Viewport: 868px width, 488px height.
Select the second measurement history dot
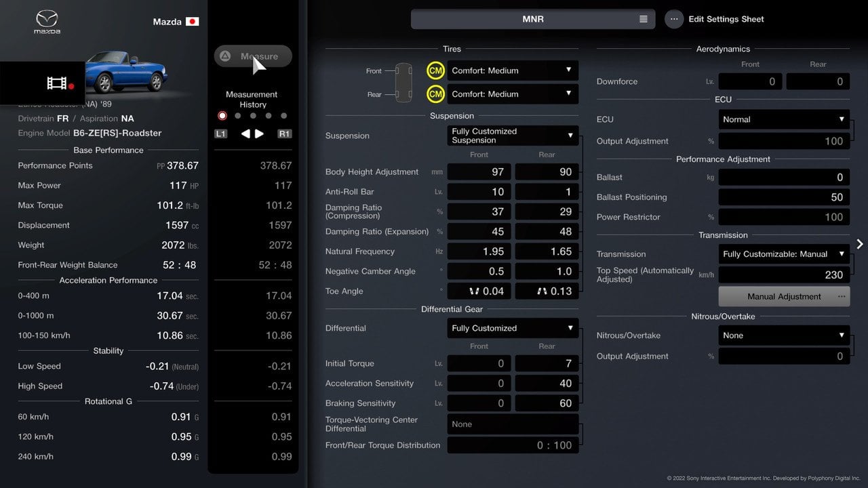coord(237,116)
